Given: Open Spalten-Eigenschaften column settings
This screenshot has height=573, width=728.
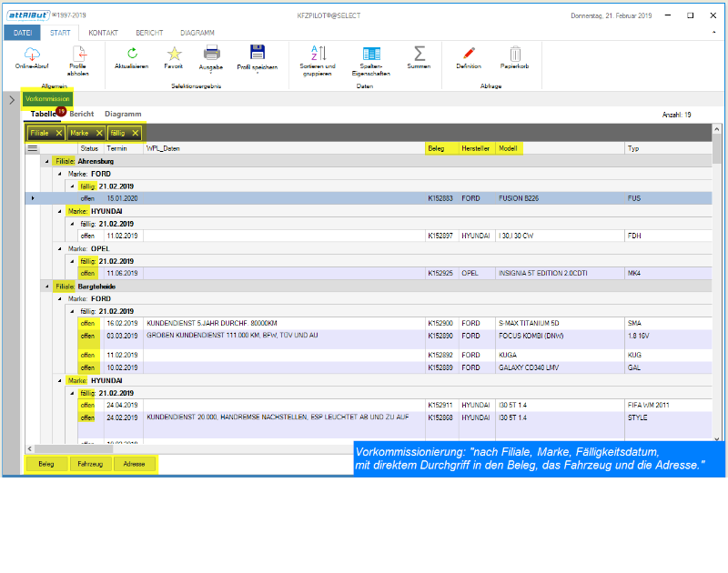Looking at the screenshot, I should tap(371, 54).
